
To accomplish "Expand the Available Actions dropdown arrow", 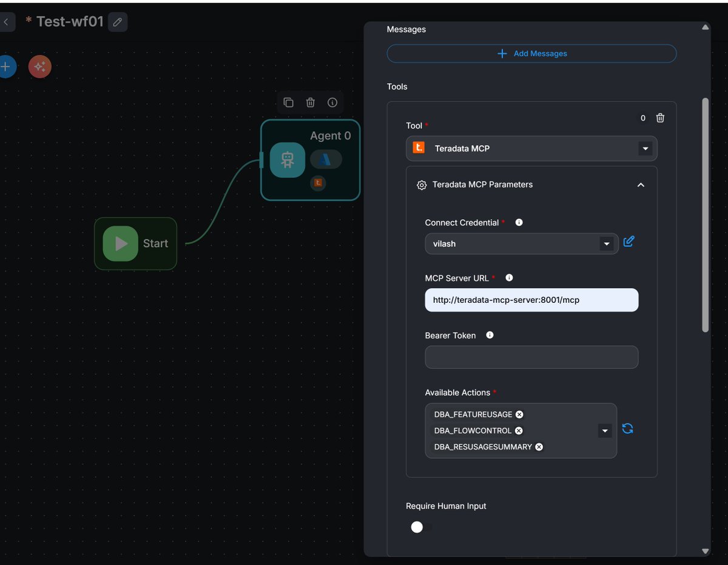I will pyautogui.click(x=604, y=431).
